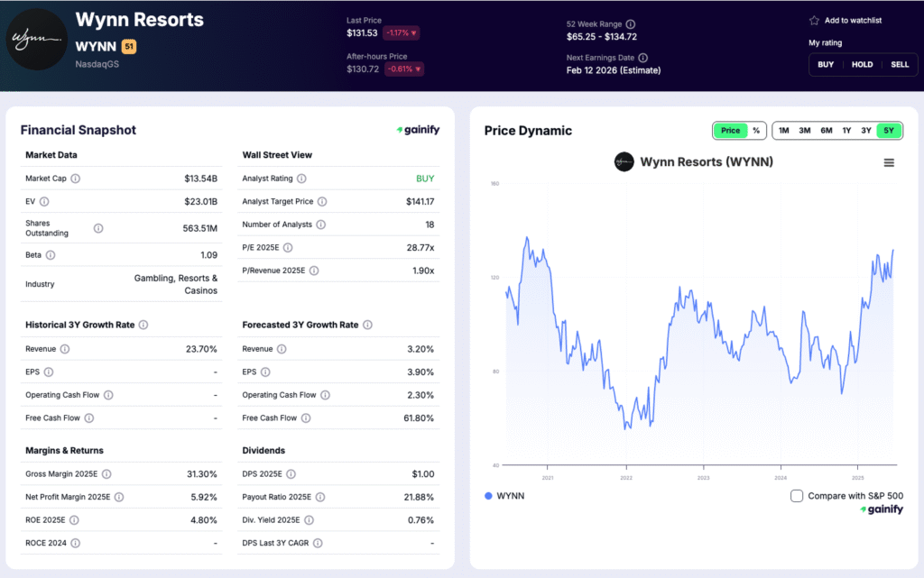Select the 6M range tab
Screen dimensions: 924x578
[x=826, y=131]
